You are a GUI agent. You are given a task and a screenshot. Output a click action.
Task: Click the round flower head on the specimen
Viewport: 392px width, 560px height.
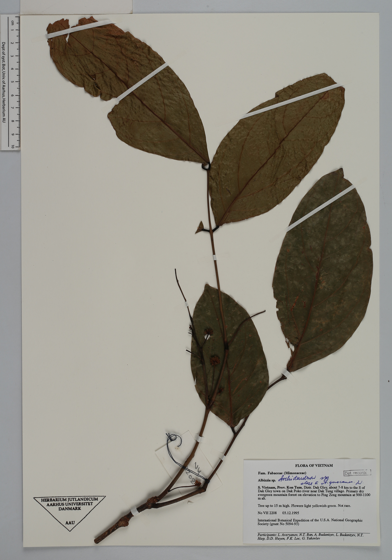209,332
